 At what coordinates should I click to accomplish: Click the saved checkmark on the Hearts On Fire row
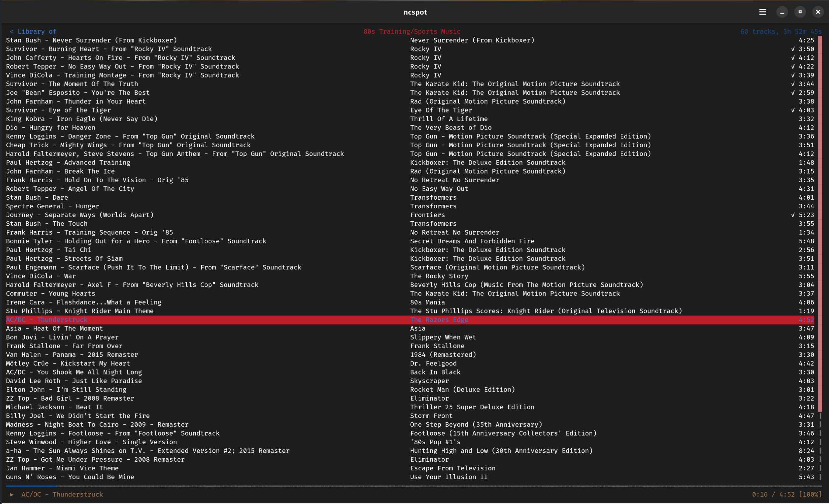793,58
